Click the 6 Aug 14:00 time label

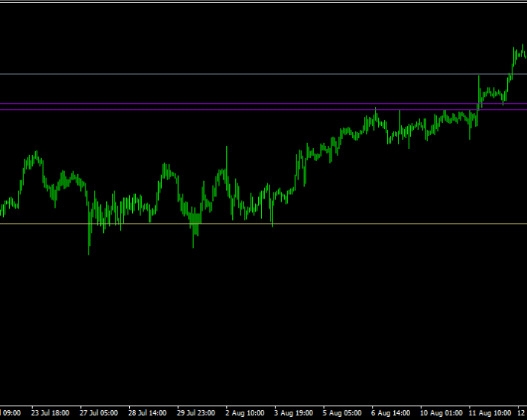tap(390, 412)
